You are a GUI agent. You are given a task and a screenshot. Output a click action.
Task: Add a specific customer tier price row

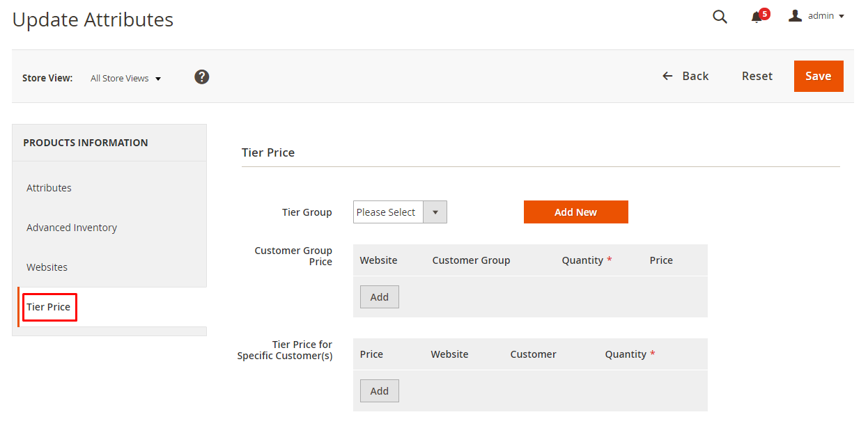click(379, 391)
